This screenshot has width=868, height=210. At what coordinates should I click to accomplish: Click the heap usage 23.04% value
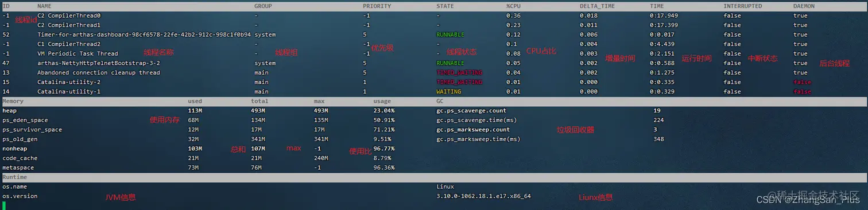[384, 110]
